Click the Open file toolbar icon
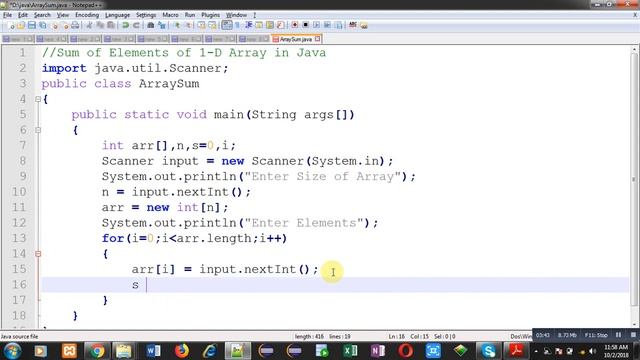 click(x=21, y=25)
